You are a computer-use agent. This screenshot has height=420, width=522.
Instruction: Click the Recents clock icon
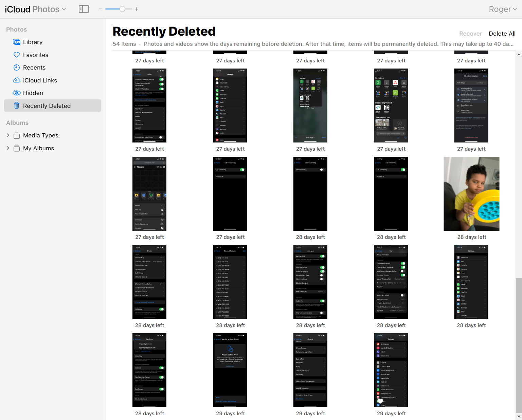pos(16,68)
